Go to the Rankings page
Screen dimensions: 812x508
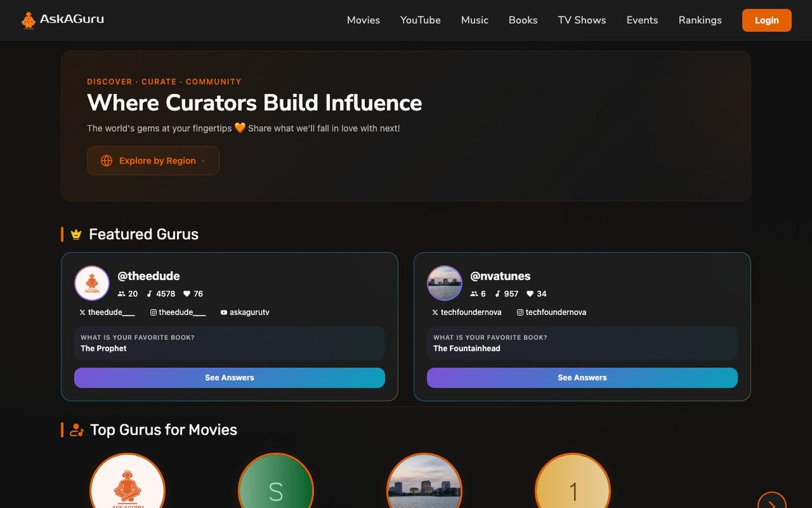click(700, 20)
